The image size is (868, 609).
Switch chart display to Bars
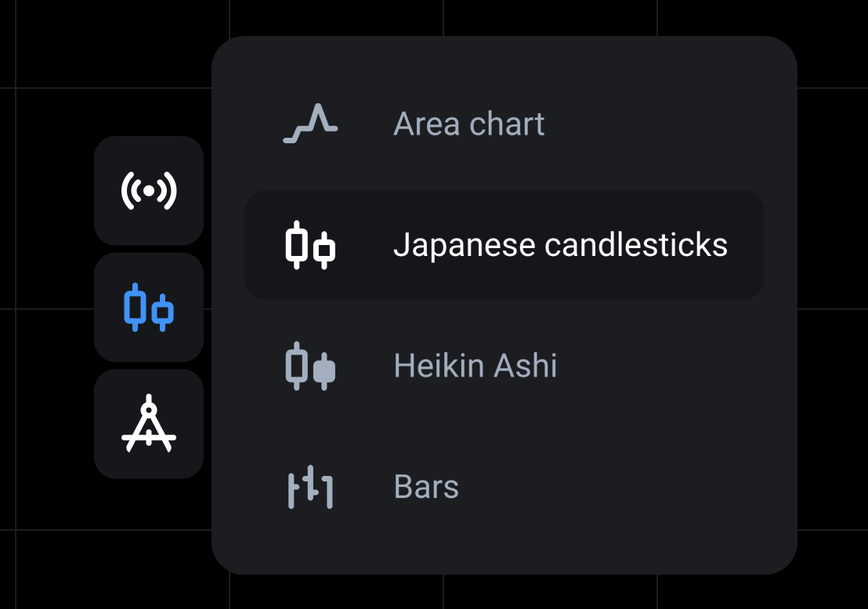pos(426,487)
